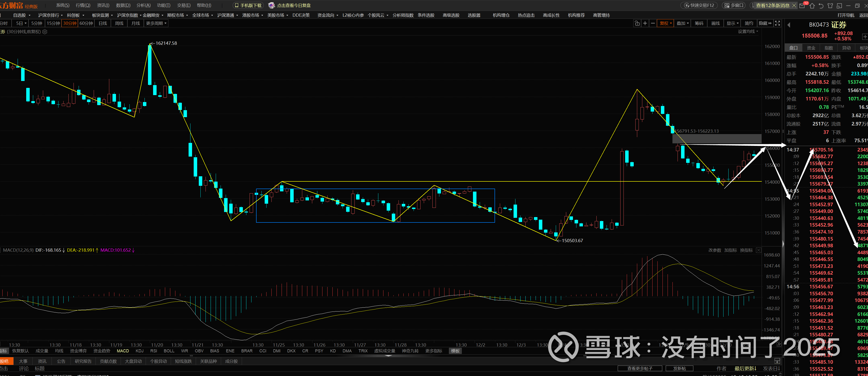This screenshot has width=868, height=376.
Task: Click 快速交易F12 button
Action: 699,5
